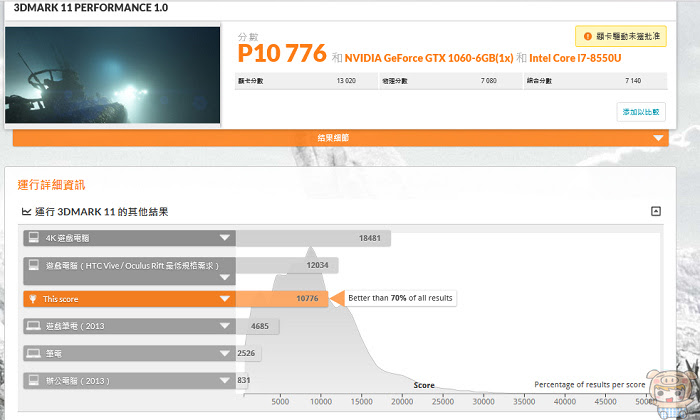Click the deep sea benchmark thumbnail
This screenshot has width=700, height=420.
click(112, 75)
